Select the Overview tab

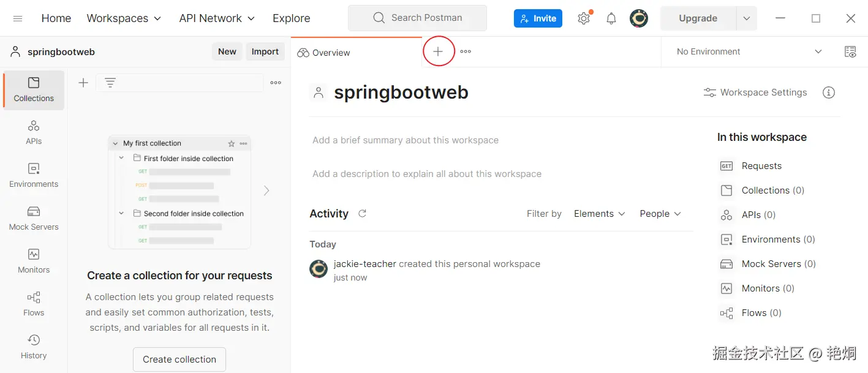point(357,52)
